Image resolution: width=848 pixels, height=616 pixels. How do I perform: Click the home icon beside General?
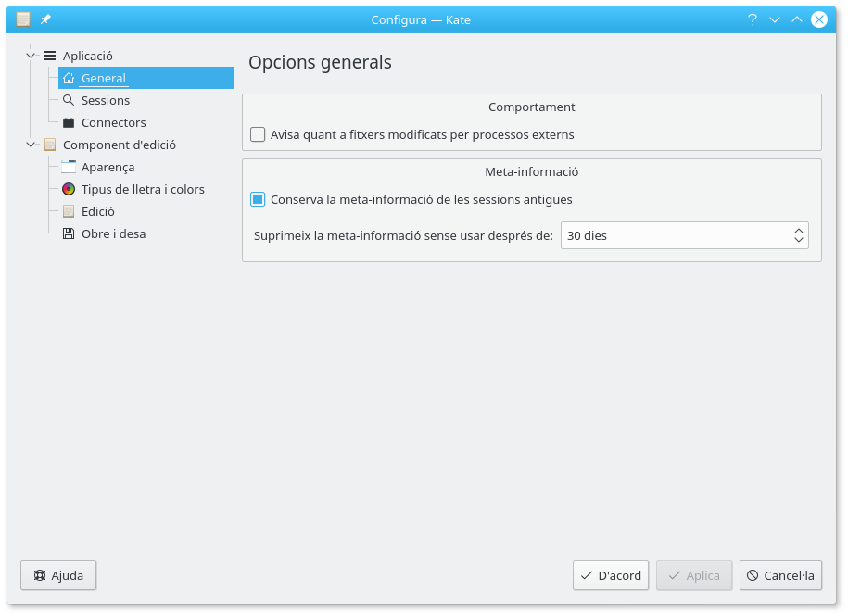point(69,79)
